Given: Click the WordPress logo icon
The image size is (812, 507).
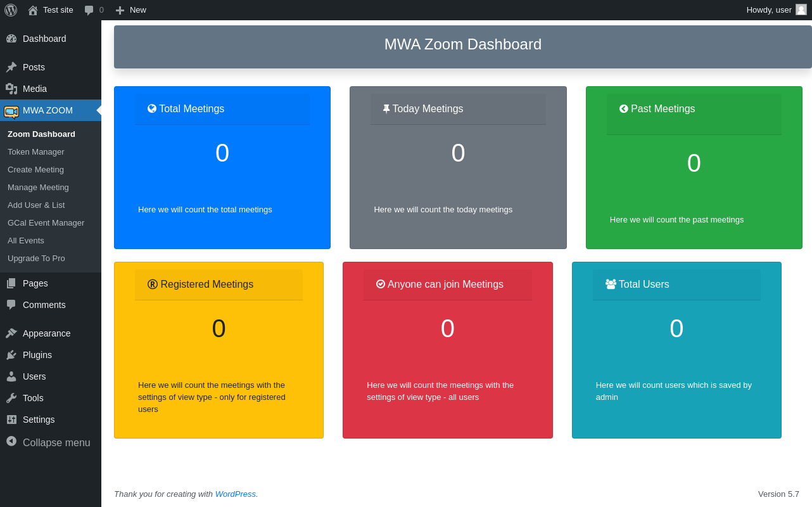Looking at the screenshot, I should pos(11,10).
